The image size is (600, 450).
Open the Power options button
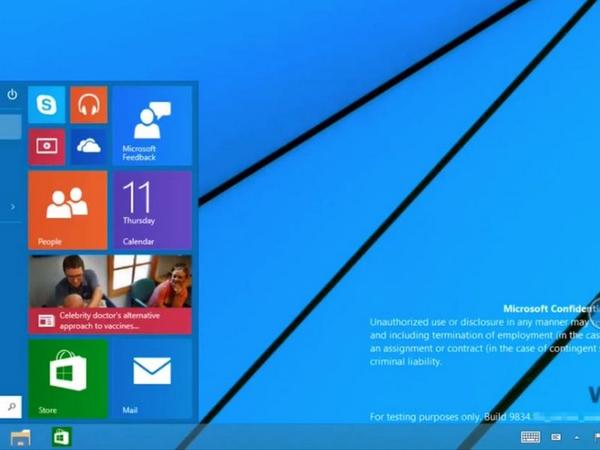coord(12,94)
